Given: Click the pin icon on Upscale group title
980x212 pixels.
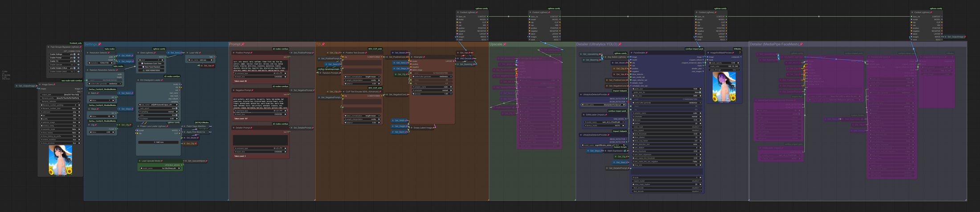Looking at the screenshot, I should pyautogui.click(x=504, y=44).
